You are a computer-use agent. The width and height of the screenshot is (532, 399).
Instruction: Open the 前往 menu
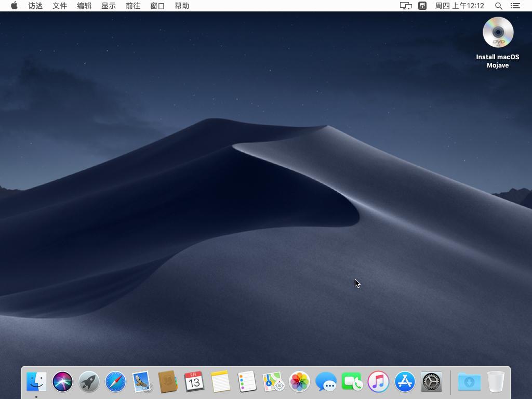pyautogui.click(x=132, y=6)
